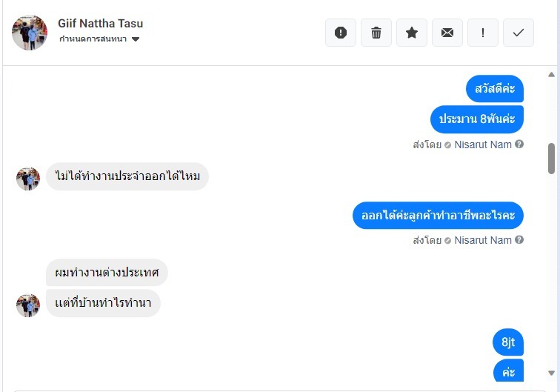Click the '8jt' sent message bubble

(508, 342)
